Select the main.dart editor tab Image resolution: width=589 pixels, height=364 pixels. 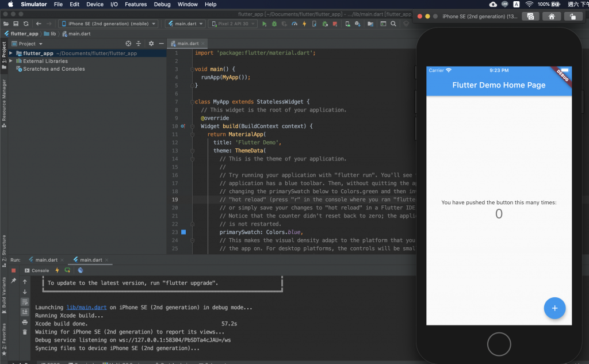[188, 44]
